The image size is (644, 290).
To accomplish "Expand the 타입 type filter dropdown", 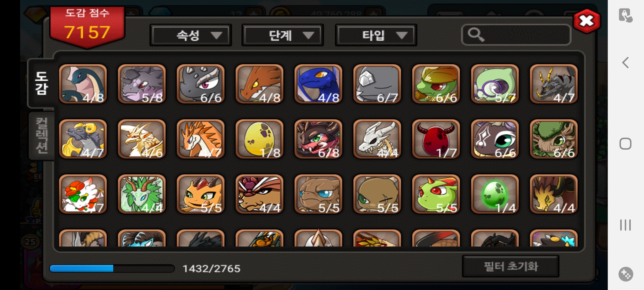I will (376, 35).
